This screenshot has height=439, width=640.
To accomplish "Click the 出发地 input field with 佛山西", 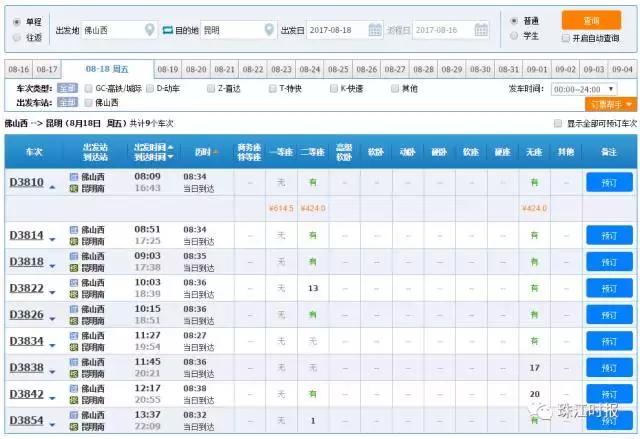I will click(119, 30).
